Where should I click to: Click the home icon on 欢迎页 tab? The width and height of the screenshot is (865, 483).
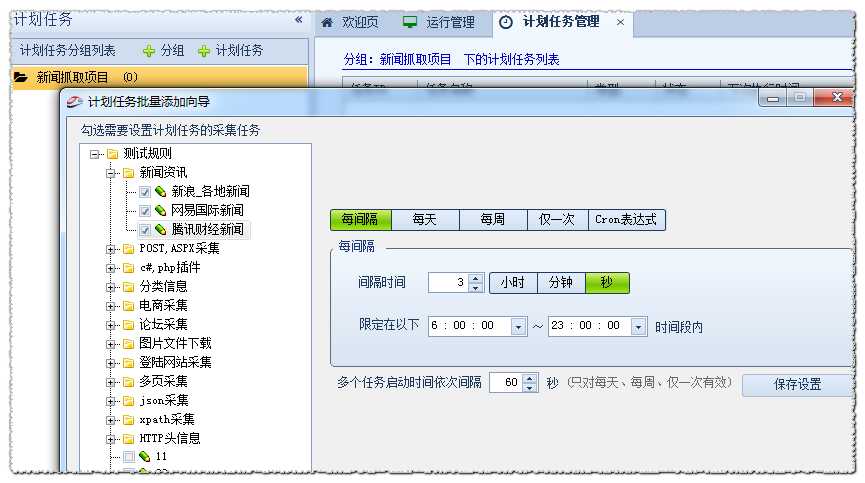[327, 23]
